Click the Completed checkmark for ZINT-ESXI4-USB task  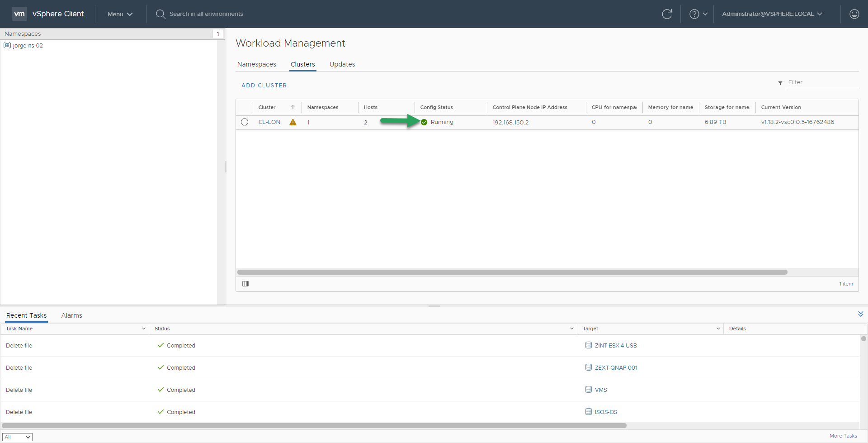[x=160, y=345]
